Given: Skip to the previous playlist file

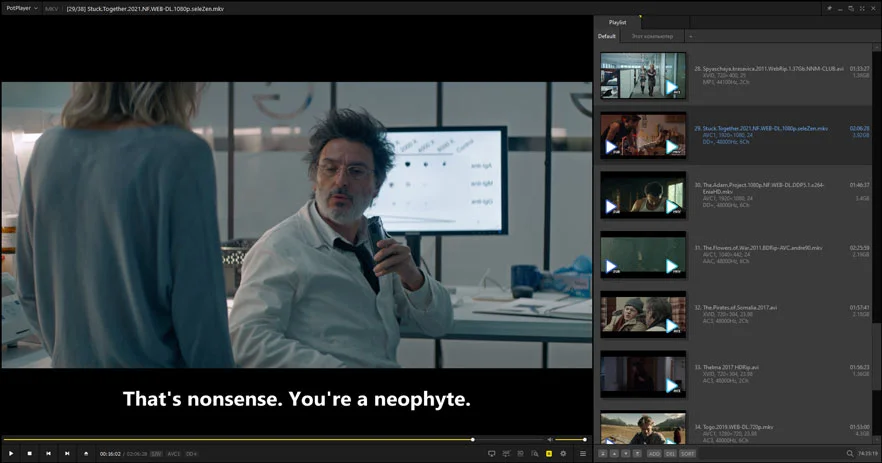Looking at the screenshot, I should click(x=48, y=453).
